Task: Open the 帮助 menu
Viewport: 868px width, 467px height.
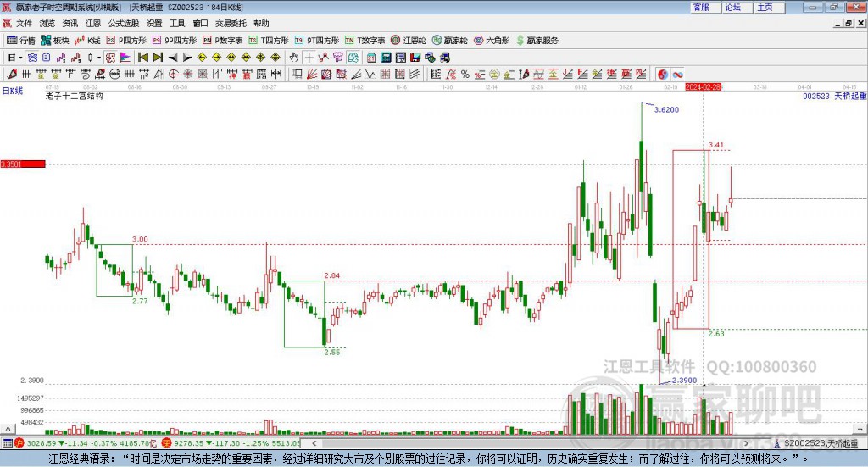Action: tap(261, 23)
